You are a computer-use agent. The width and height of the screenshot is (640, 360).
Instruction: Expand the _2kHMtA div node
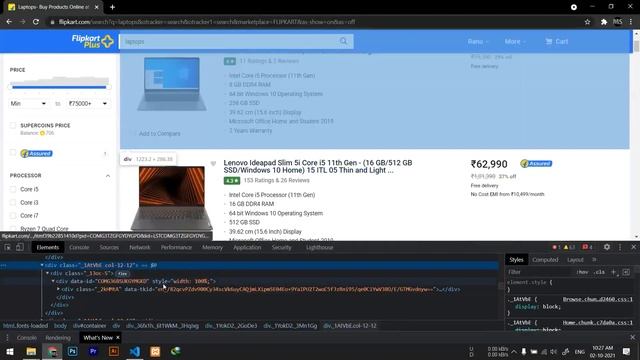coord(58,289)
